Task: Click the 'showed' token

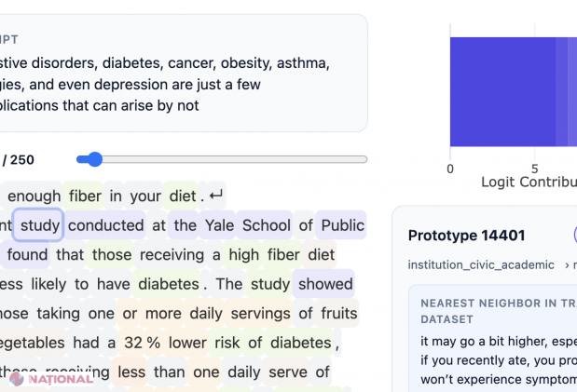Action: 323,283
